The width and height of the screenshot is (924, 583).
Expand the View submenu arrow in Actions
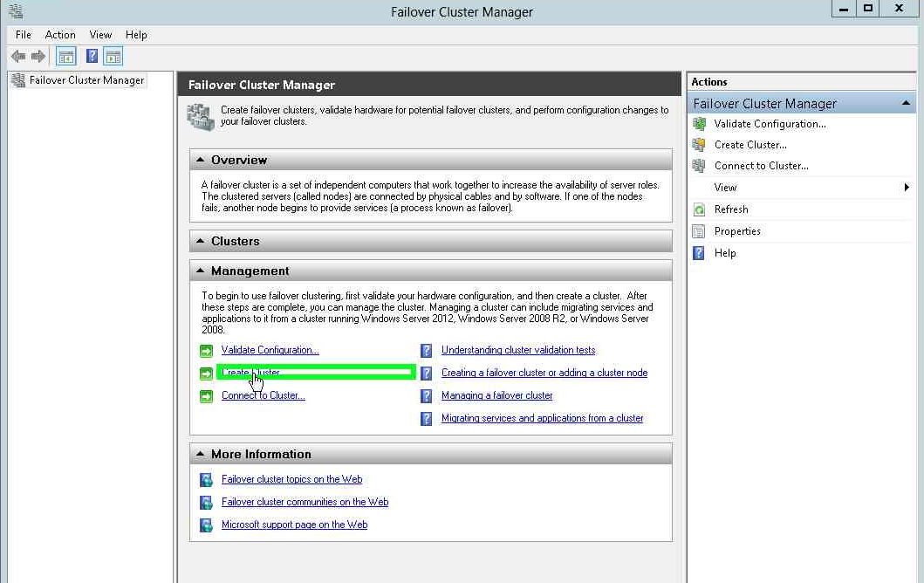point(907,188)
